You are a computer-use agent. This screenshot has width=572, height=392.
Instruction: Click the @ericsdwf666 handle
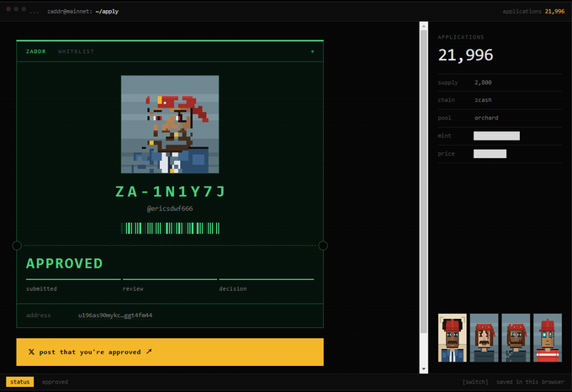click(170, 209)
